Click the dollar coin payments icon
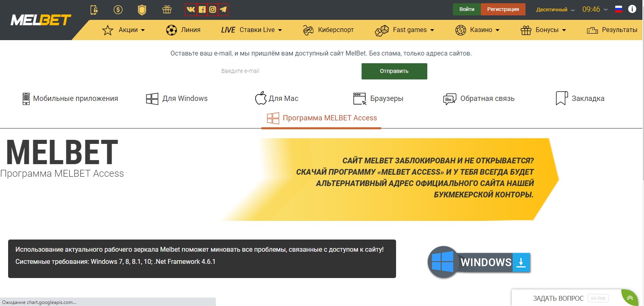 pyautogui.click(x=118, y=9)
